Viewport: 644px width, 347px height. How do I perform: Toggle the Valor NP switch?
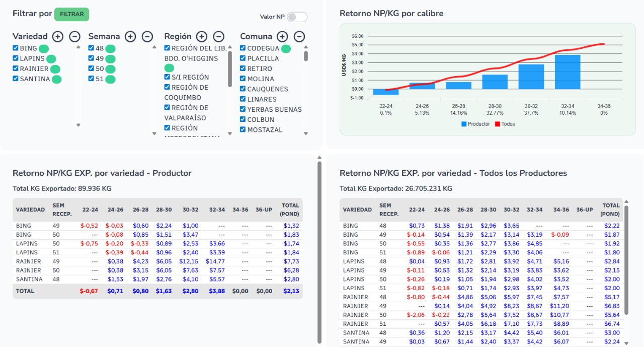point(297,17)
